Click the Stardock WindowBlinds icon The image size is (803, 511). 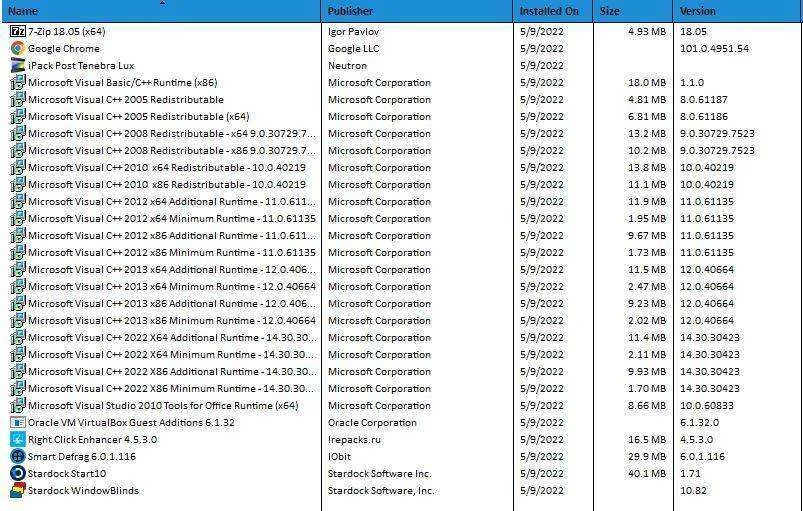[x=18, y=491]
